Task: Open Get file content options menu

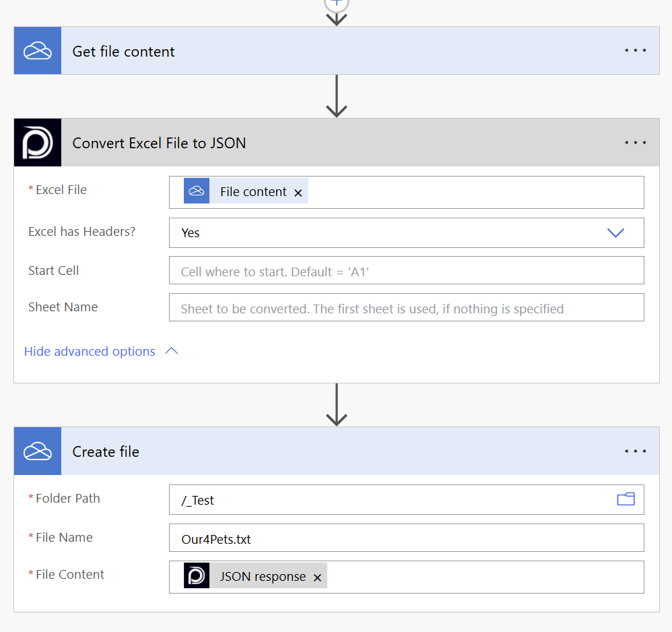Action: point(635,51)
